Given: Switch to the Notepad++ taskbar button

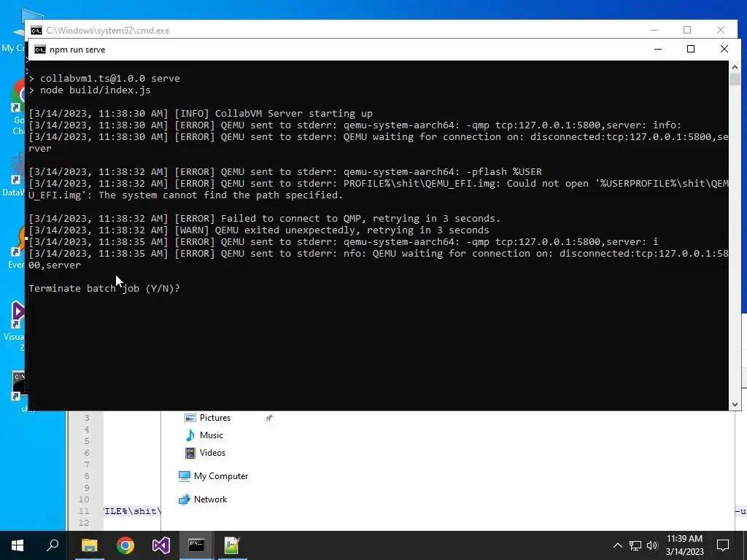Looking at the screenshot, I should tap(232, 545).
